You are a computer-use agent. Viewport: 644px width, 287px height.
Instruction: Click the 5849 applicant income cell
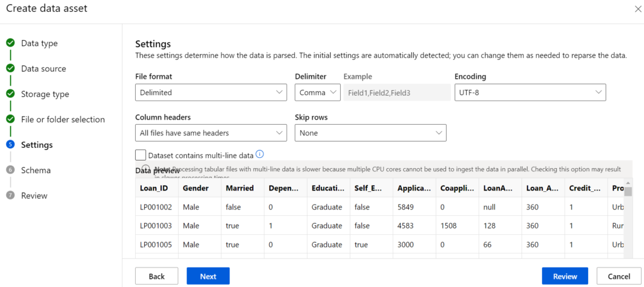click(x=414, y=207)
